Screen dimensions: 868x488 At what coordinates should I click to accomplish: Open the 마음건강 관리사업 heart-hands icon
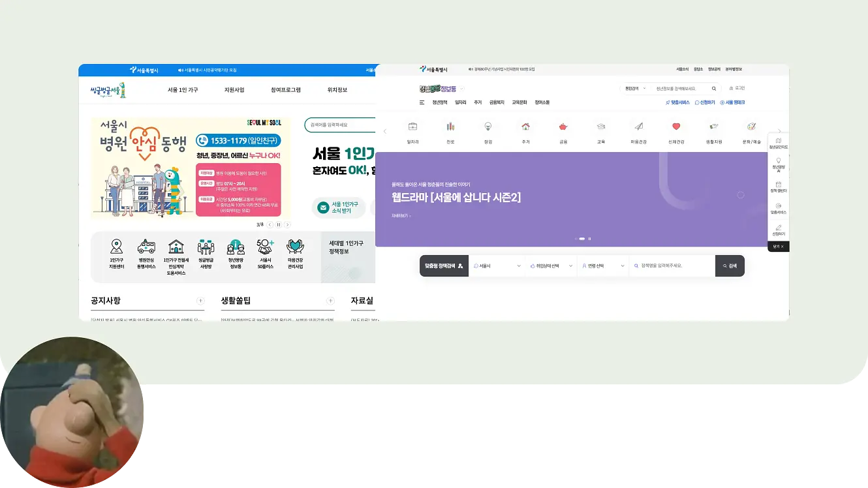[295, 247]
